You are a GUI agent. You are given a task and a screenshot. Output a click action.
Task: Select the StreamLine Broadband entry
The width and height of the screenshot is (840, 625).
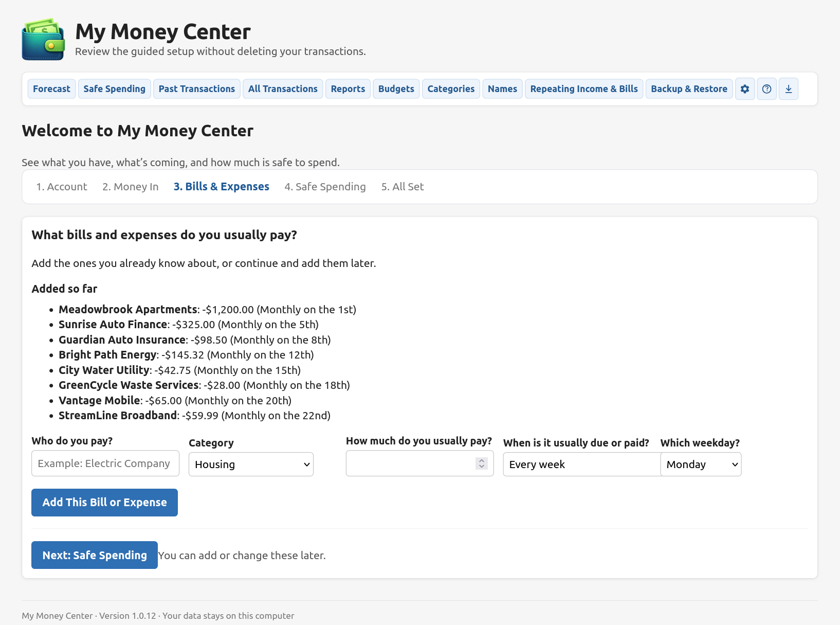click(x=195, y=416)
